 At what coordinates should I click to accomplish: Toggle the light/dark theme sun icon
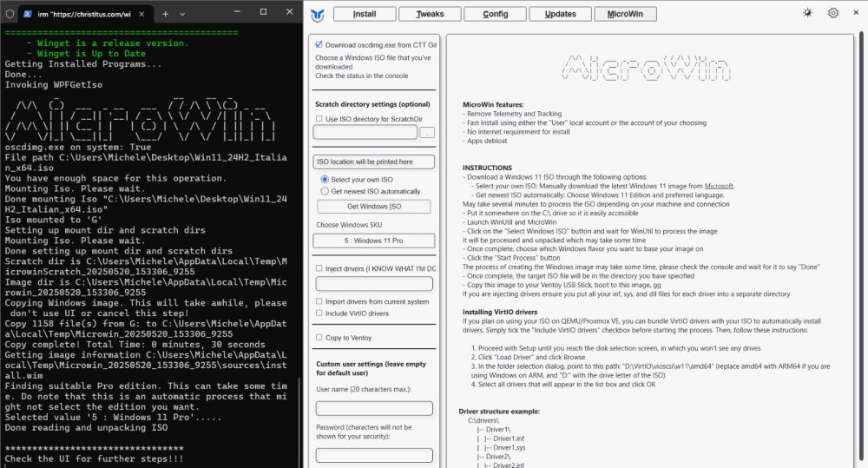(807, 13)
